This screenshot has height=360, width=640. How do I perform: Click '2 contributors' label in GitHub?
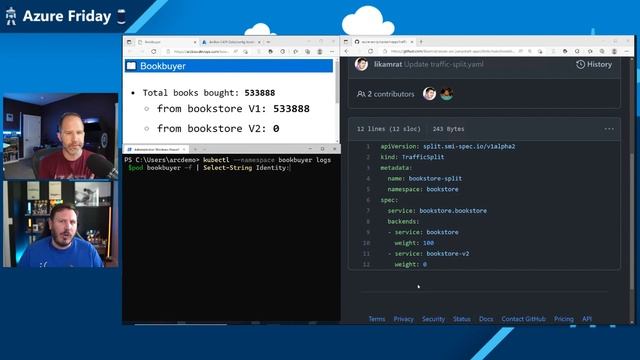coord(385,94)
